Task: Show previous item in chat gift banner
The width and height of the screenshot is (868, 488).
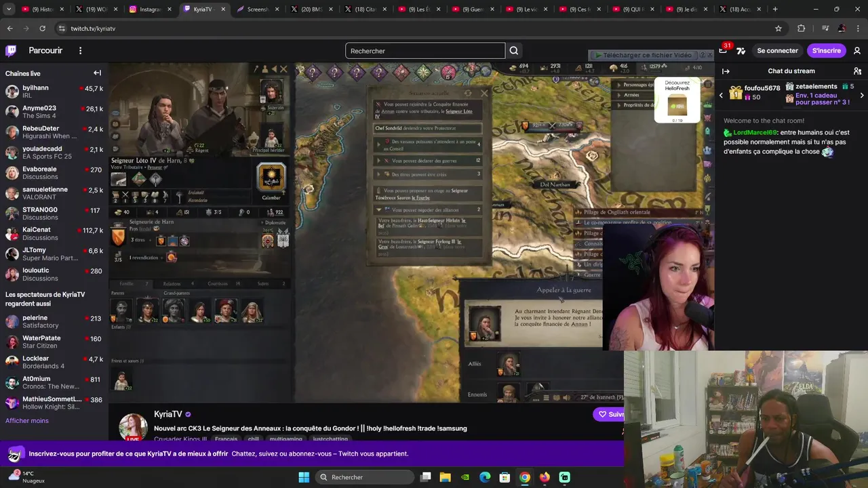Action: pos(721,96)
